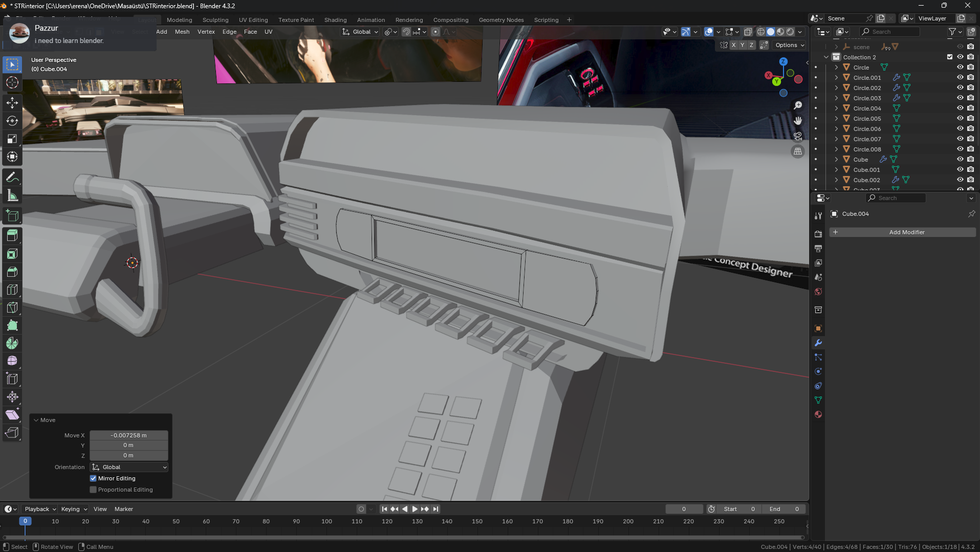Choose the Extrude Region tool
The image size is (980, 552).
12,235
